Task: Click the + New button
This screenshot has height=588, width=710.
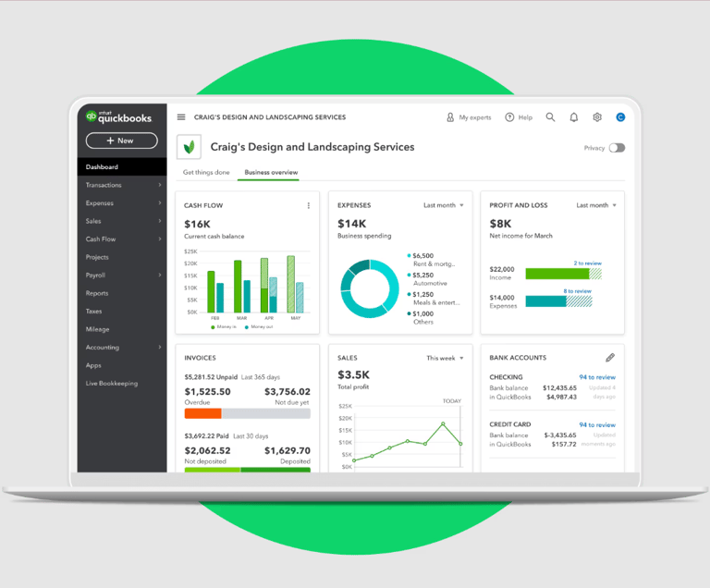Action: click(x=122, y=141)
